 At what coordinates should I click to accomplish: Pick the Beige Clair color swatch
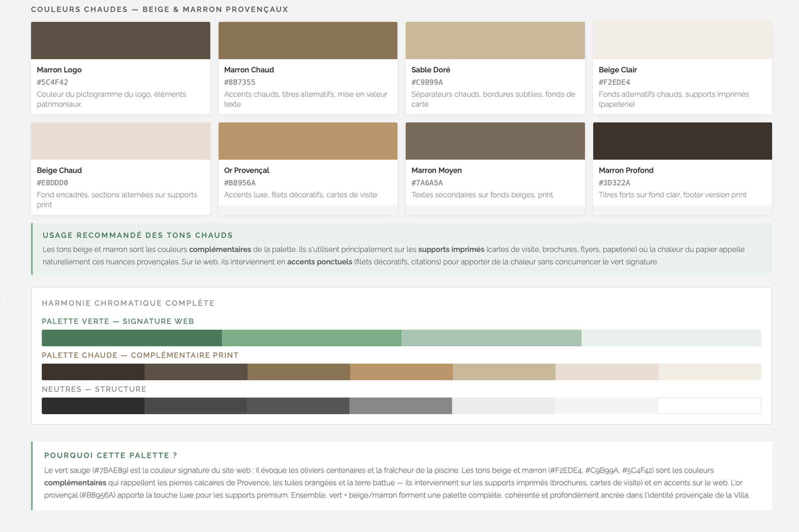[682, 40]
